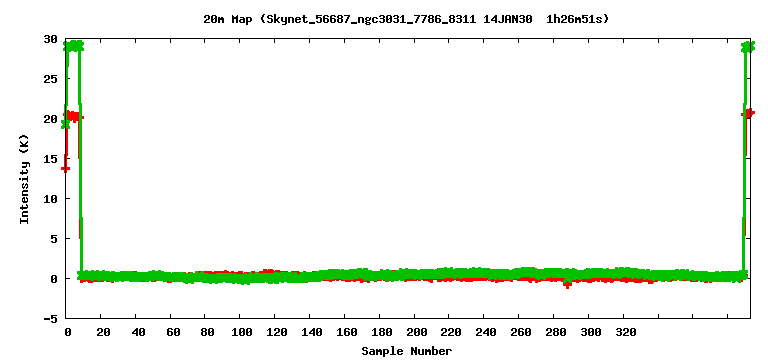This screenshot has width=768, height=360.
Task: Click the x-axis tick label 60
Action: coord(171,332)
